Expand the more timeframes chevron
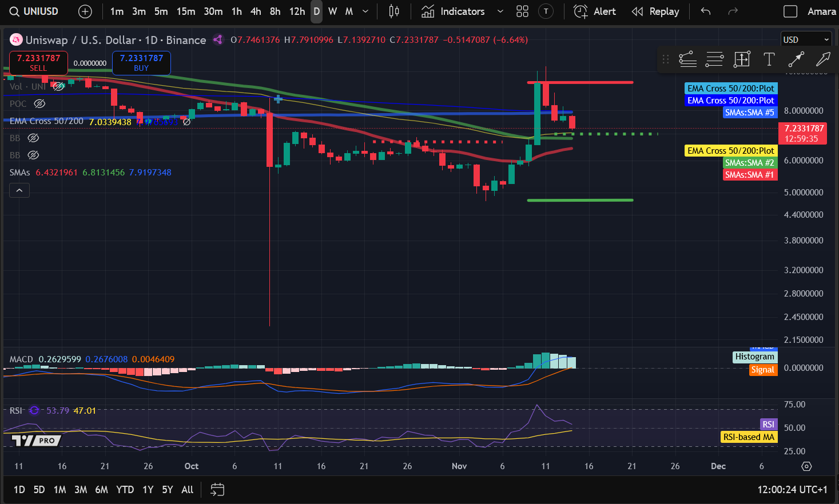Screen dimensions: 839x504 (365, 11)
